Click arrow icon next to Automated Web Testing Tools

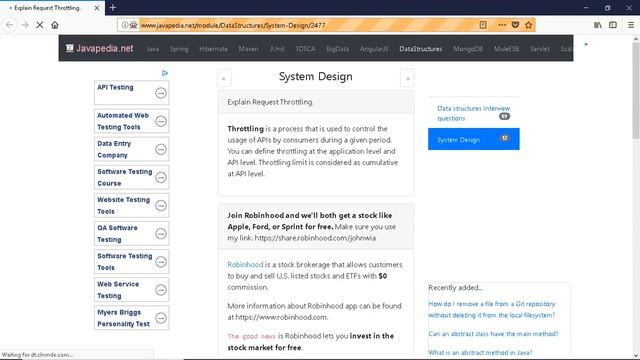(x=161, y=121)
